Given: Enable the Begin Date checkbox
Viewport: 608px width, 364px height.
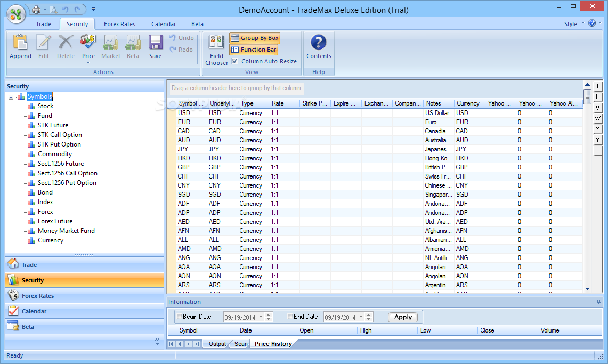Looking at the screenshot, I should point(179,317).
